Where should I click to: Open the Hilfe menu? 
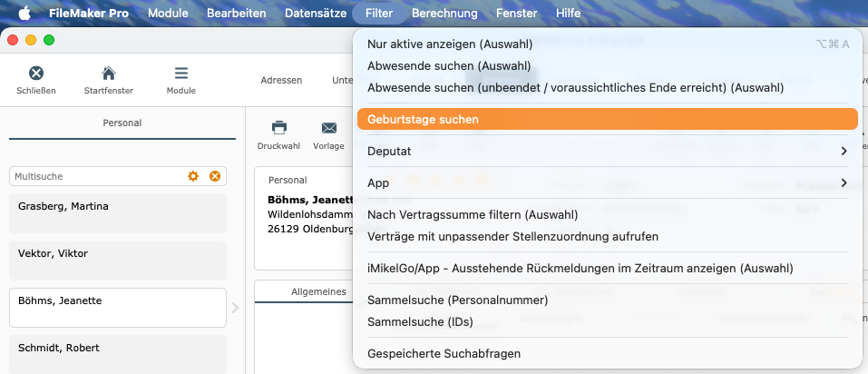[x=568, y=14]
